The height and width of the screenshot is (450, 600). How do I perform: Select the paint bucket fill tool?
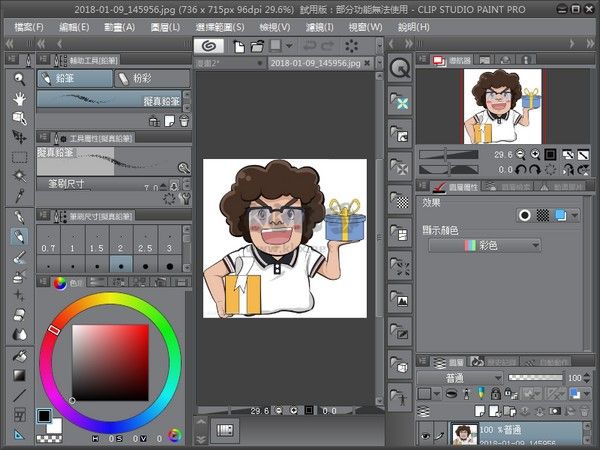coord(19,355)
